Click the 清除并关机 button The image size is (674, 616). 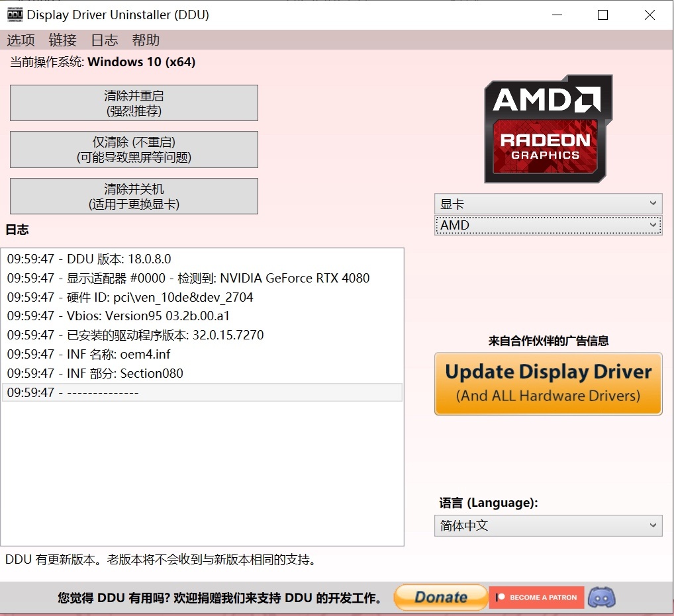click(x=134, y=197)
